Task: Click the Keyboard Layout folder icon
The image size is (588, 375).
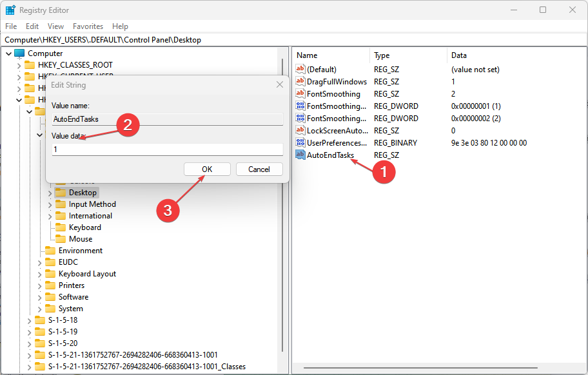Action: [x=50, y=274]
